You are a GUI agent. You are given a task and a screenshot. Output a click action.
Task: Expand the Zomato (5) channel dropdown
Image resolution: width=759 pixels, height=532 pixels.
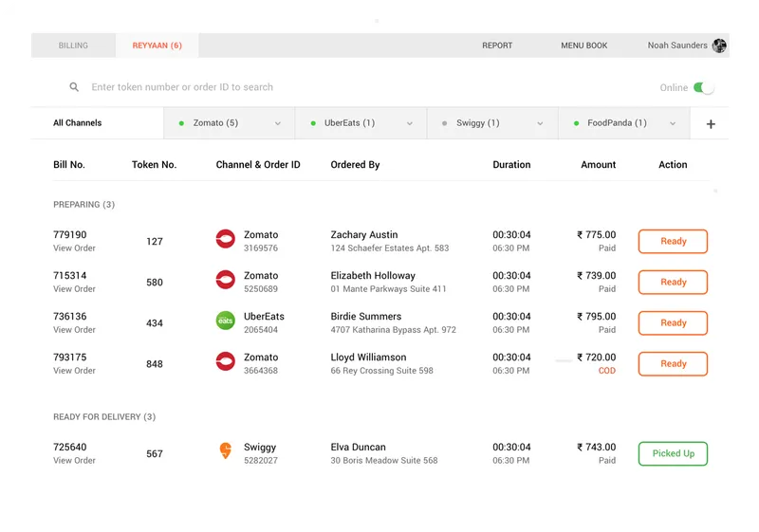(x=278, y=123)
